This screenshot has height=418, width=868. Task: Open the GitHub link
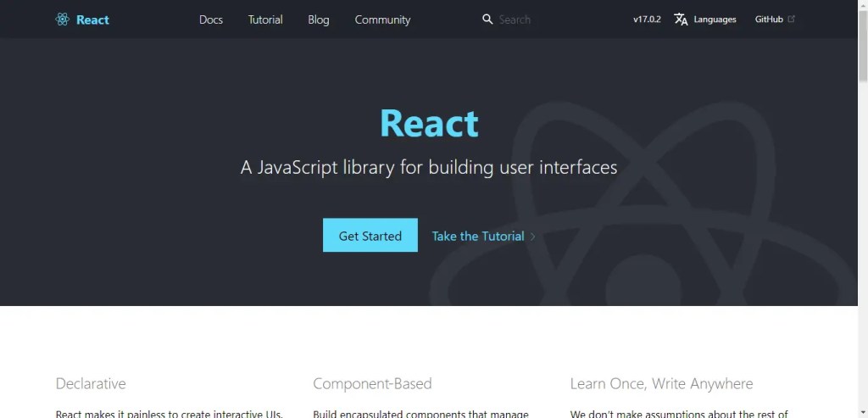tap(769, 20)
